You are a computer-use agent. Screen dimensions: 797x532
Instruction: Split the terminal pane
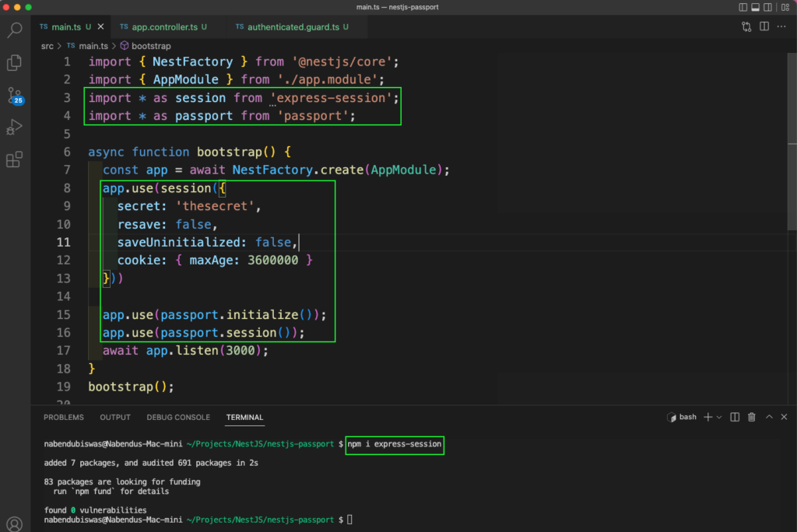click(736, 418)
